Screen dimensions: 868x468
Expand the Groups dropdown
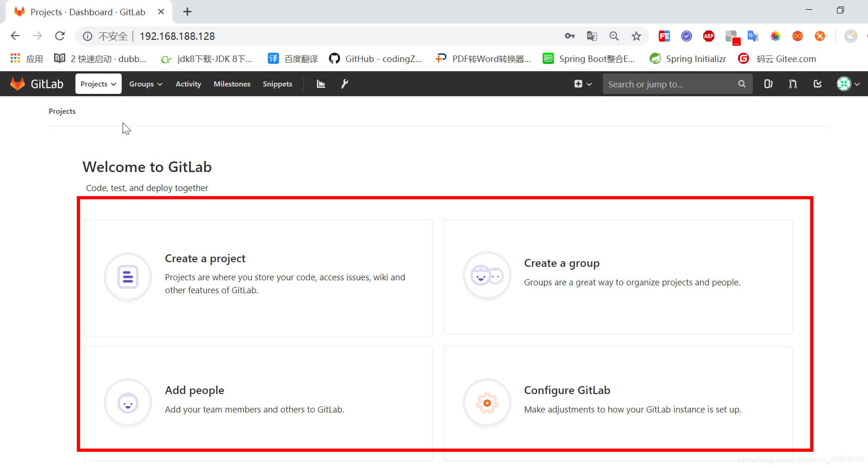pyautogui.click(x=146, y=84)
